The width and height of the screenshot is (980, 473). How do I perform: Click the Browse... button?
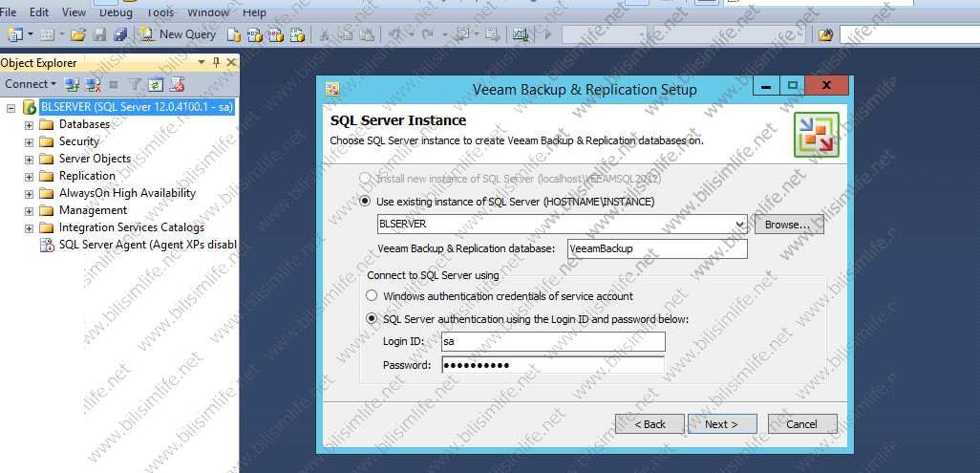pyautogui.click(x=789, y=224)
